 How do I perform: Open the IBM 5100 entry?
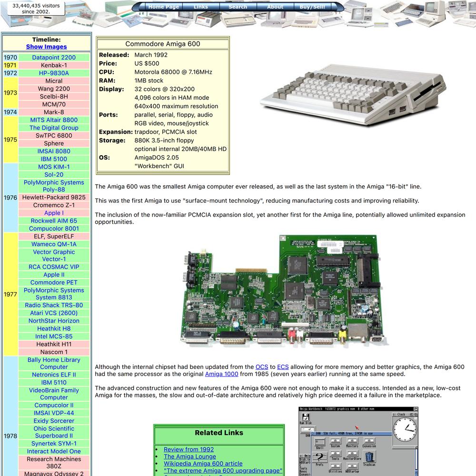pyautogui.click(x=54, y=159)
